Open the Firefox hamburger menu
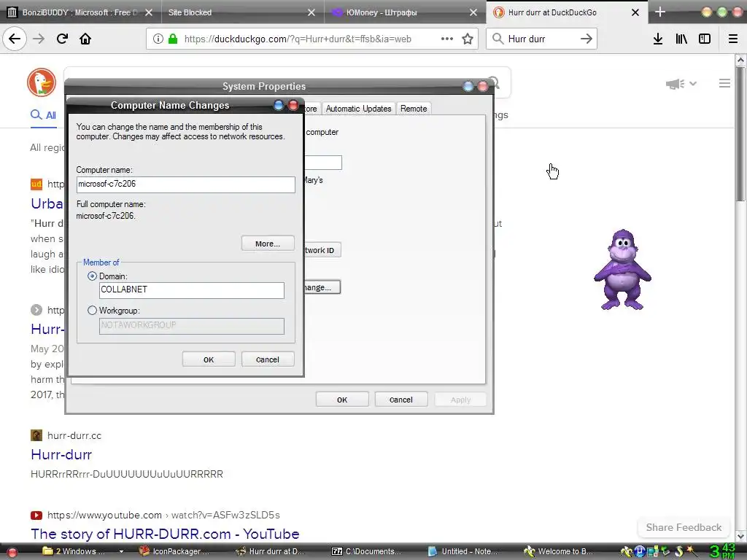Screen dimensions: 747x560 click(x=732, y=39)
